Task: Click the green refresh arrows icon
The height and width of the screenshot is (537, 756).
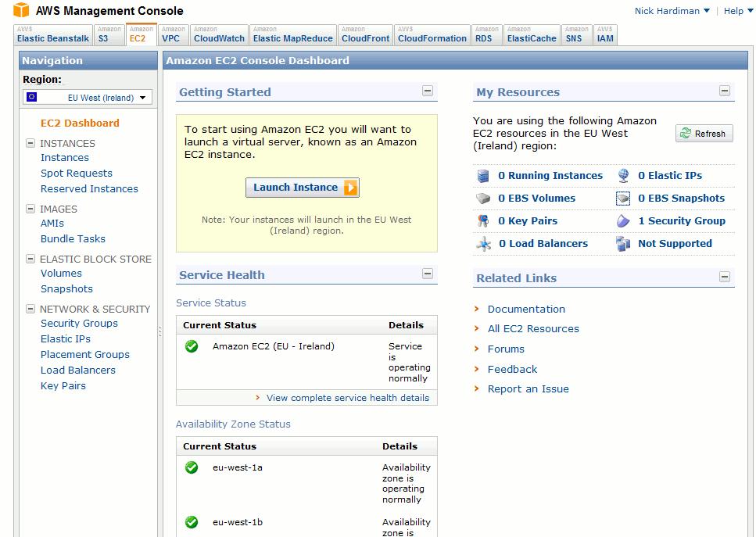Action: click(x=685, y=134)
